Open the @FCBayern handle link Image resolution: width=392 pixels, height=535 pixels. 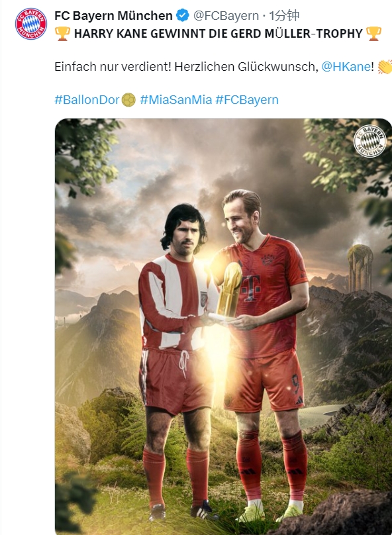click(226, 15)
